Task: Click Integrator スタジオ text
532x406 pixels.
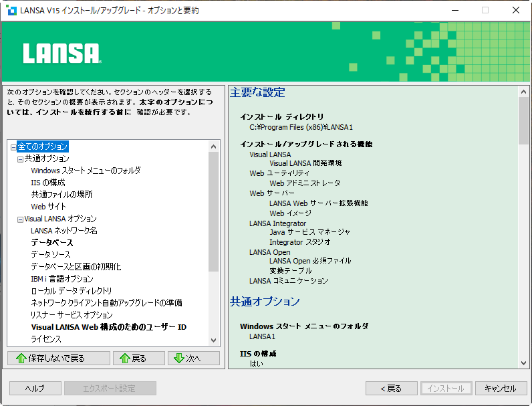Action: [x=300, y=242]
